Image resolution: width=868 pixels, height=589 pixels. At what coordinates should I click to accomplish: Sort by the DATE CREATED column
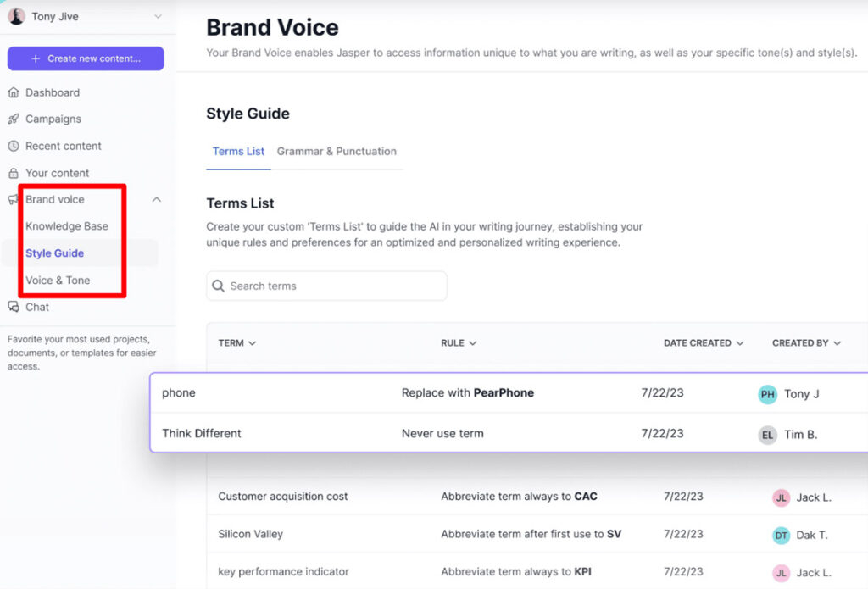[x=703, y=343]
